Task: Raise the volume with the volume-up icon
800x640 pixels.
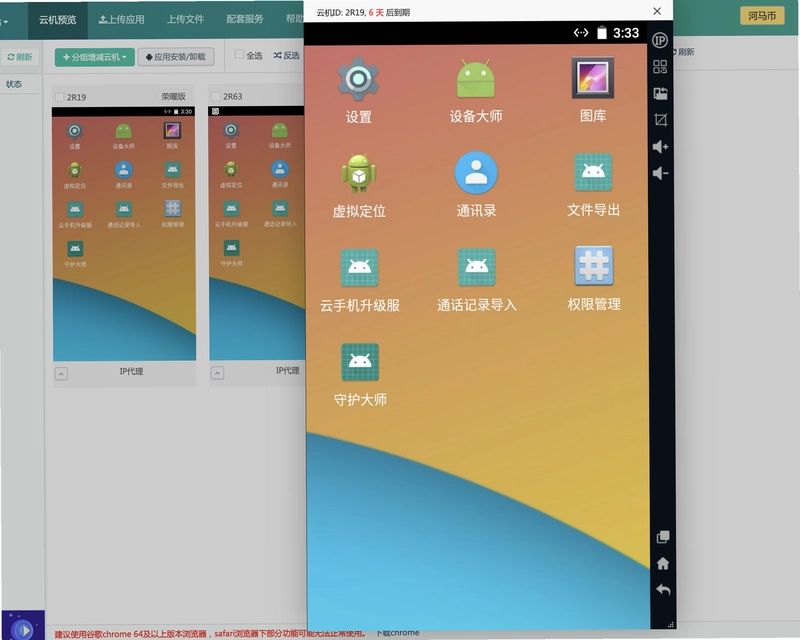Action: (660, 147)
